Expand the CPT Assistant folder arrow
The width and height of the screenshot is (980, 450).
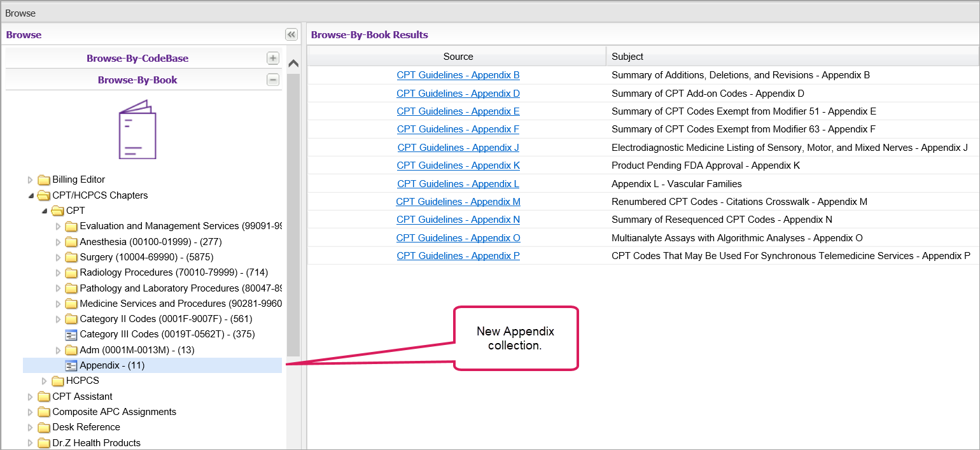pyautogui.click(x=31, y=397)
